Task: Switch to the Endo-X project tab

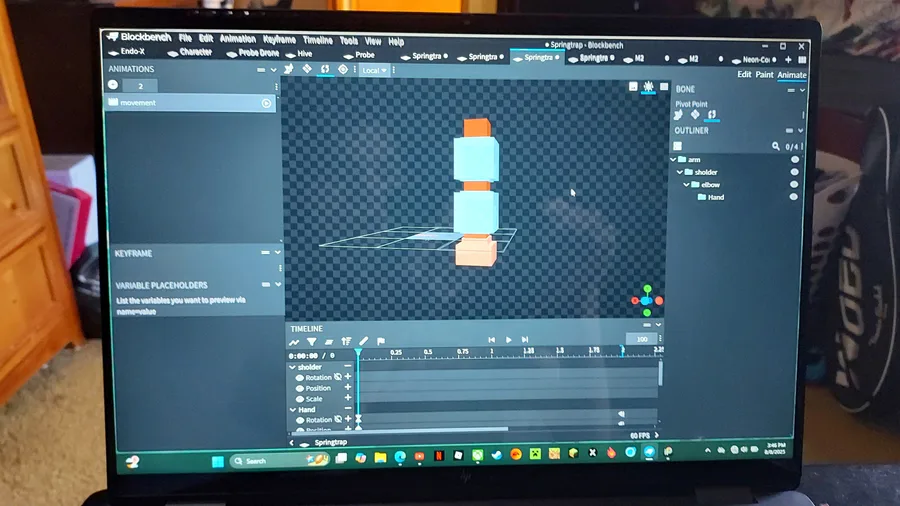Action: point(127,52)
